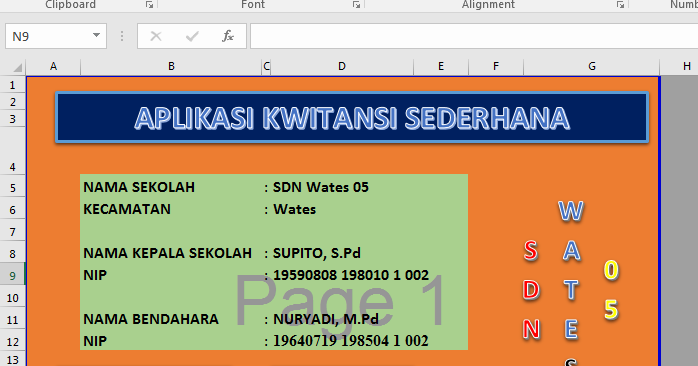This screenshot has width=698, height=366.
Task: Open the Clipboard group dialog launcher
Action: (x=150, y=4)
